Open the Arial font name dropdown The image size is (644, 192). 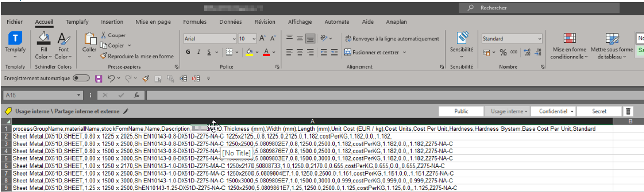click(234, 39)
